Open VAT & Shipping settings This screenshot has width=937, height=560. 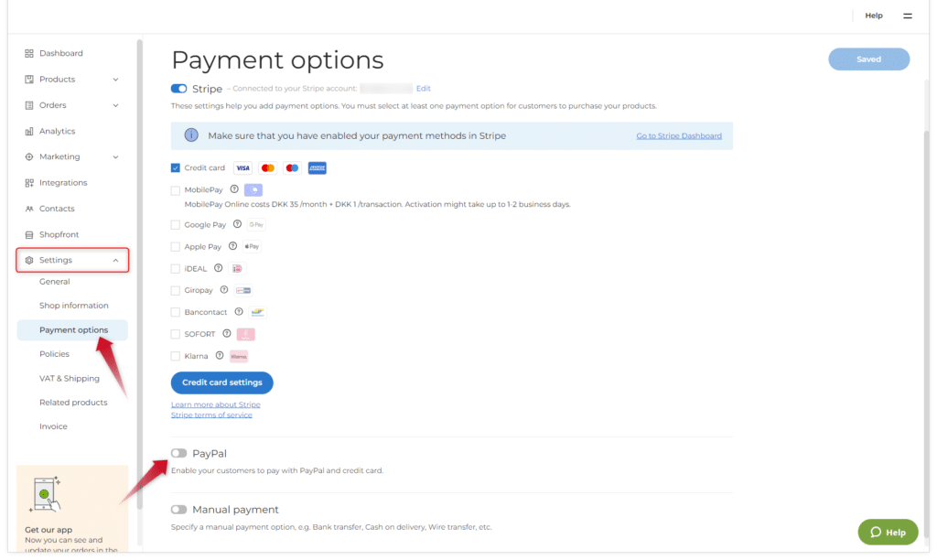pyautogui.click(x=70, y=378)
